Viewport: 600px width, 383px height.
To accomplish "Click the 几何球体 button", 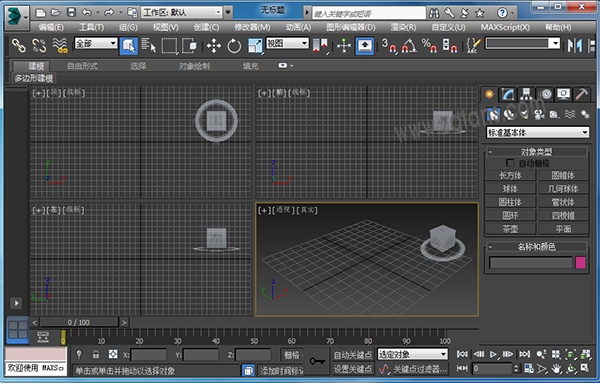I will (x=563, y=189).
